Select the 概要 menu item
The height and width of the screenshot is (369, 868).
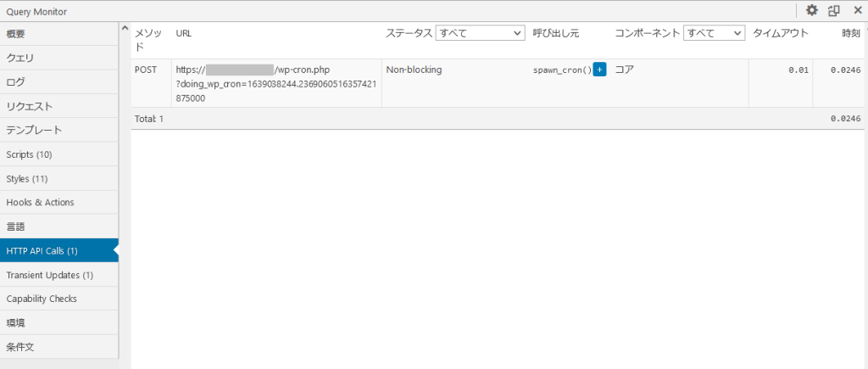tap(59, 34)
